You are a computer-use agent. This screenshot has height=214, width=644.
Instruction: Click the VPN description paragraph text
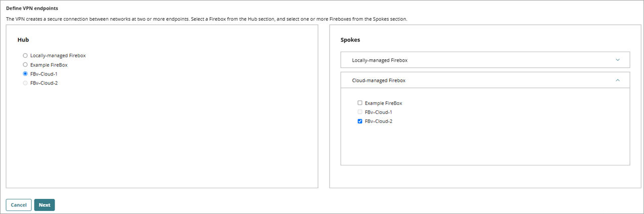[206, 19]
